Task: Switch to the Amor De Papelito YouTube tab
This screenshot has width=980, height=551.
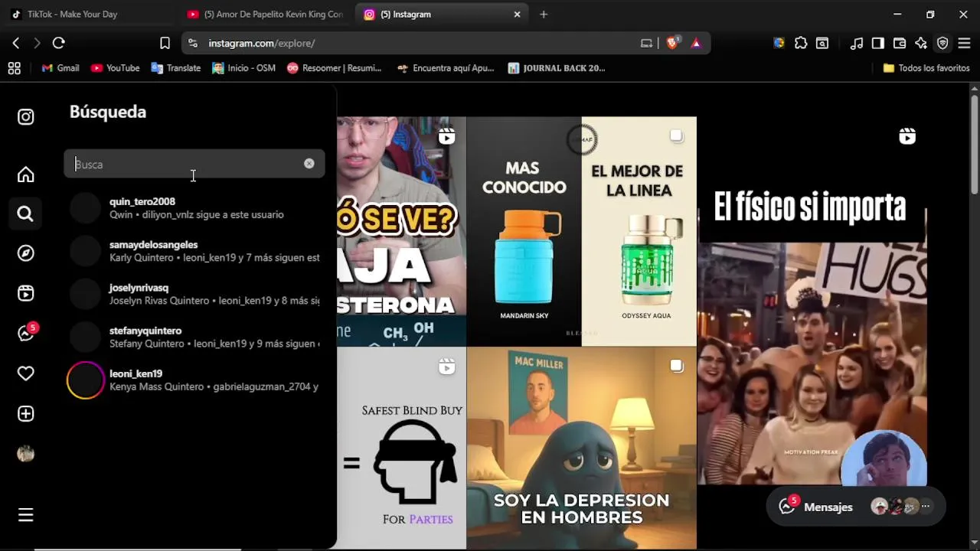Action: click(265, 14)
